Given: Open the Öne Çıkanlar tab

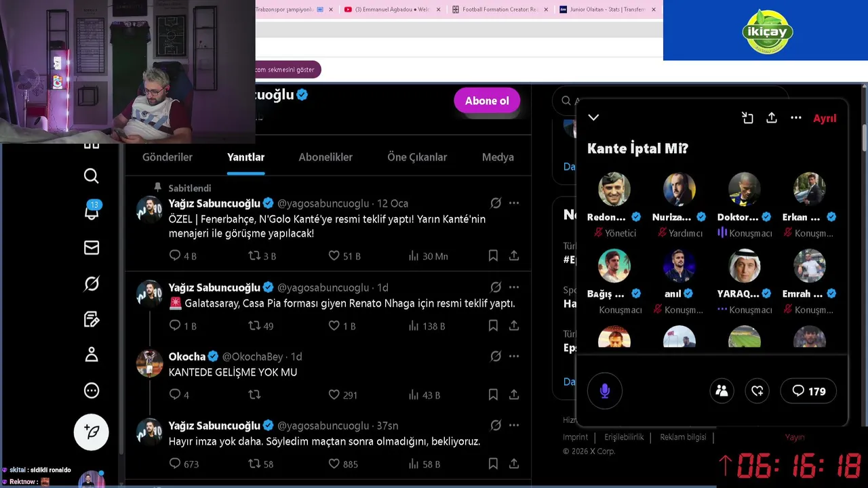Looking at the screenshot, I should click(417, 157).
